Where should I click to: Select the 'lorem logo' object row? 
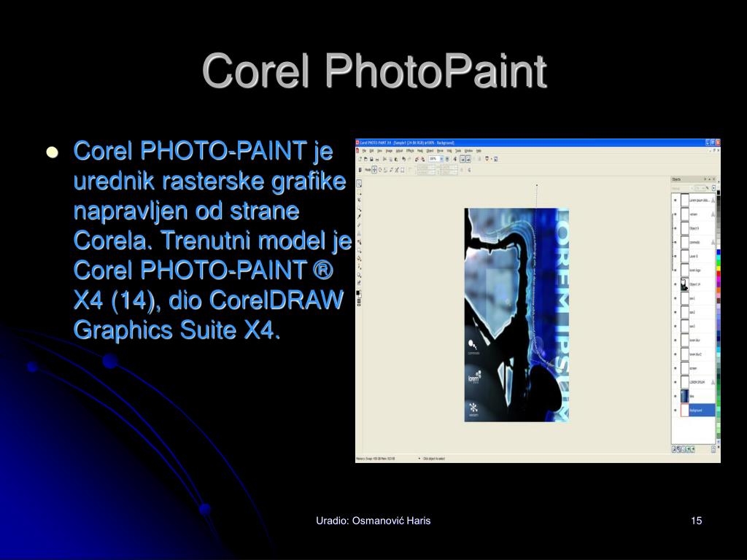pyautogui.click(x=693, y=270)
